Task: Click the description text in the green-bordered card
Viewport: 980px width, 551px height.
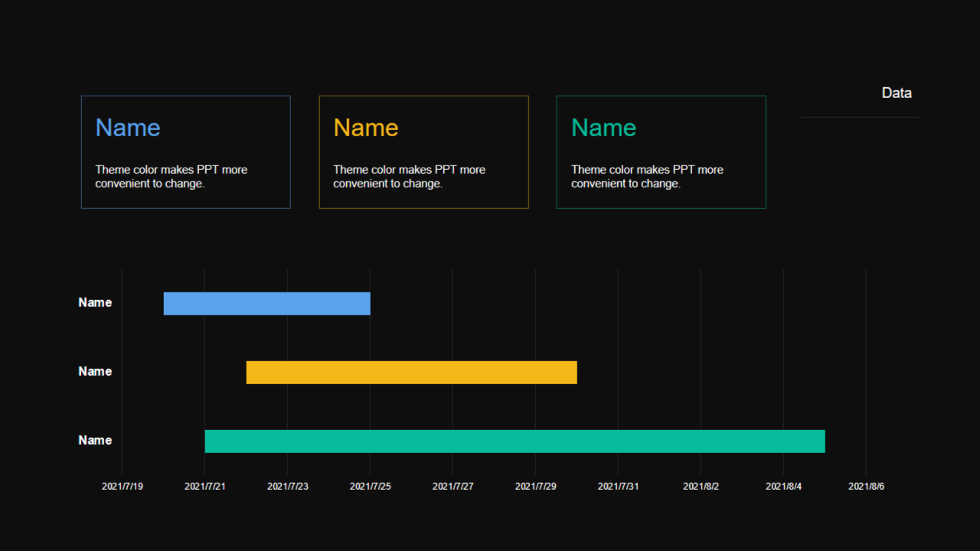Action: click(647, 177)
